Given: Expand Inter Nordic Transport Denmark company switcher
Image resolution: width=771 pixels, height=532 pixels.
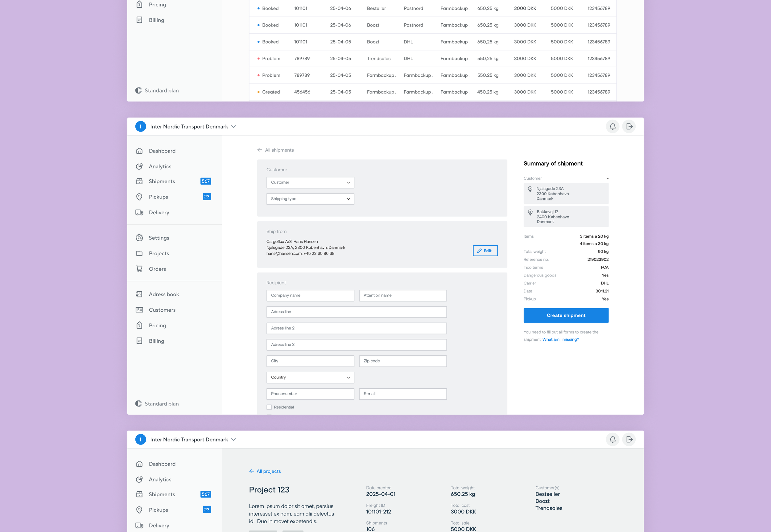Looking at the screenshot, I should tap(233, 126).
